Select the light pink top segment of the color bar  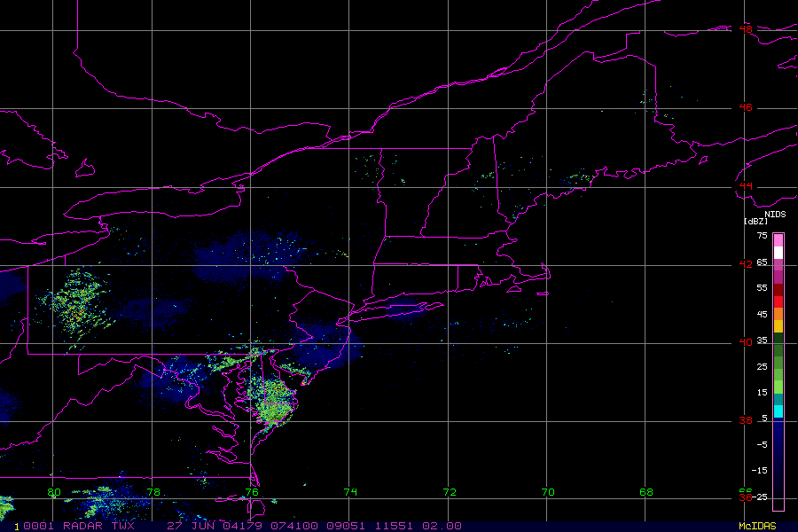[x=778, y=240]
